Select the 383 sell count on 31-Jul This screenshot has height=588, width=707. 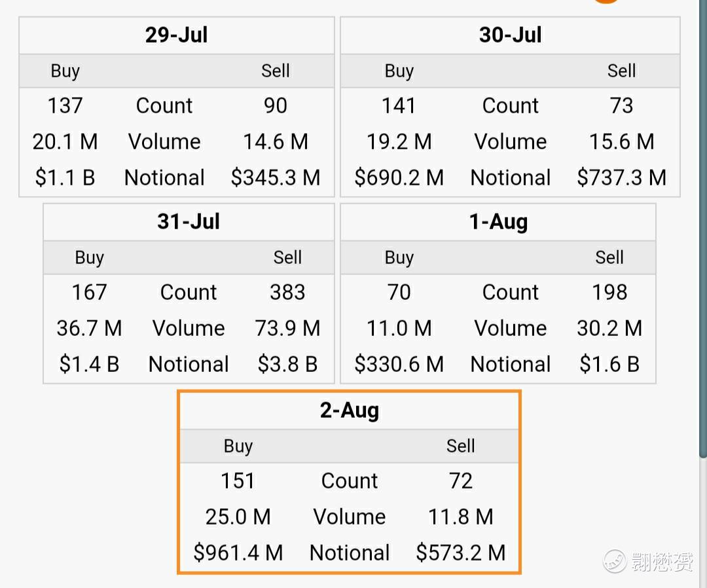tap(287, 292)
